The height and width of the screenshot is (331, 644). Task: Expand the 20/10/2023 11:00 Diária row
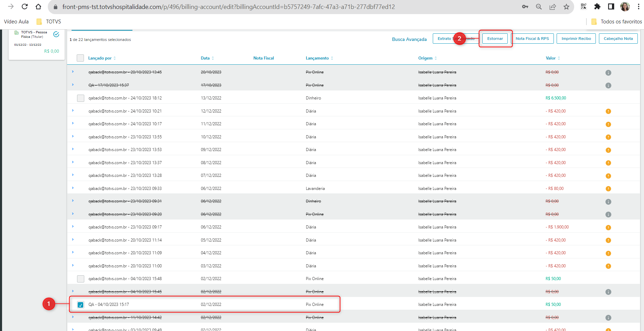coord(73,265)
